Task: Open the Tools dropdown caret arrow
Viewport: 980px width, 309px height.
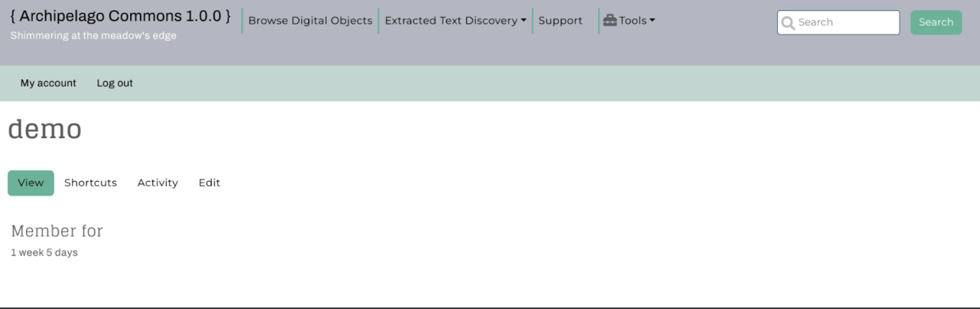Action: 652,21
